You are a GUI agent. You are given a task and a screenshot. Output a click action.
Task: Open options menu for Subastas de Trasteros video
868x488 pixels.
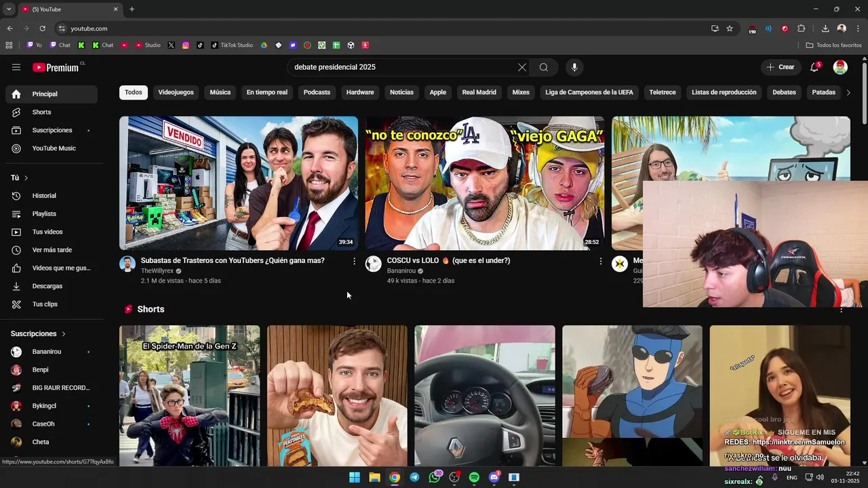[354, 261]
